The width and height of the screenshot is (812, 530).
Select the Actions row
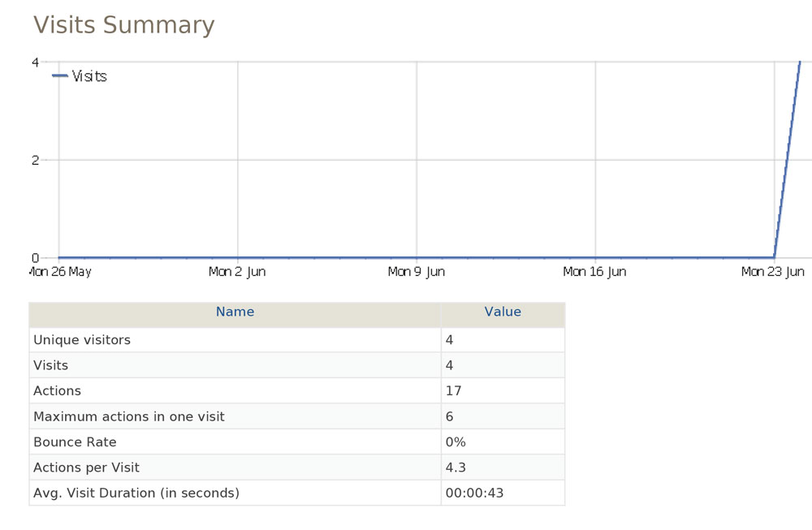coord(296,390)
